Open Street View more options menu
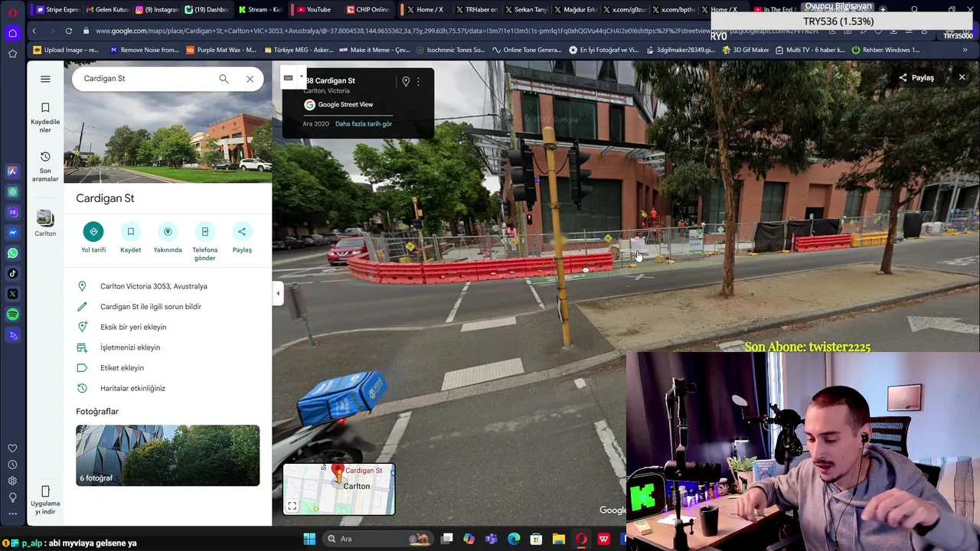Image resolution: width=980 pixels, height=551 pixels. point(418,81)
